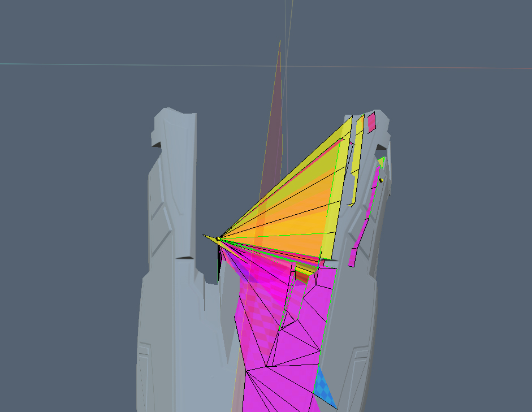This screenshot has height=412, width=532.
Task: Pick the blue checkered triangle face
Action: point(326,387)
